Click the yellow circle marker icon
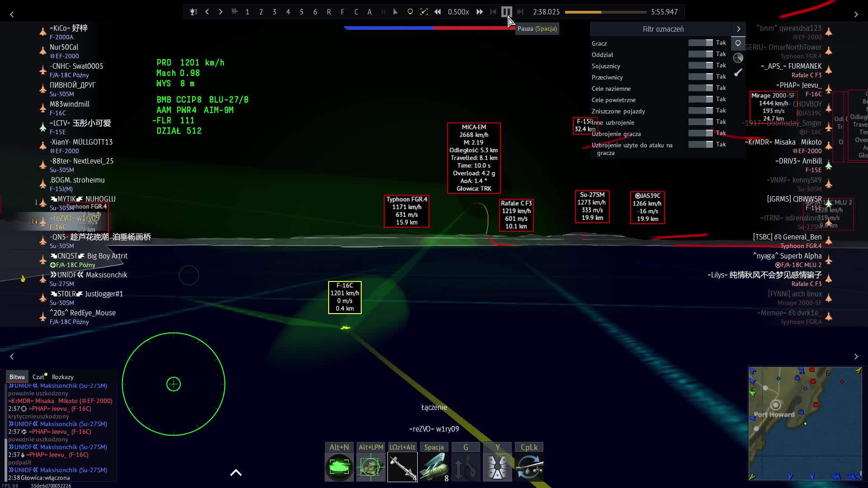Image resolution: width=868 pixels, height=488 pixels. [410, 12]
